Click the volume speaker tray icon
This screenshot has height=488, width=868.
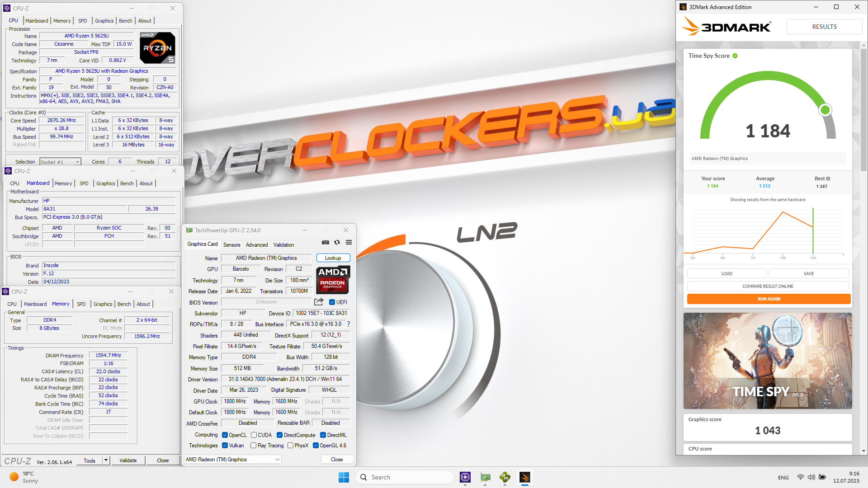click(x=811, y=477)
